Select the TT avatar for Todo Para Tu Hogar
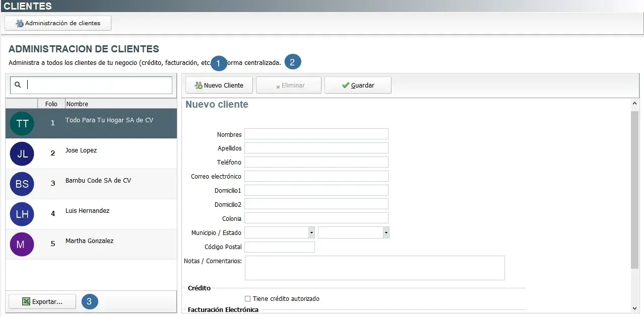 tap(22, 123)
